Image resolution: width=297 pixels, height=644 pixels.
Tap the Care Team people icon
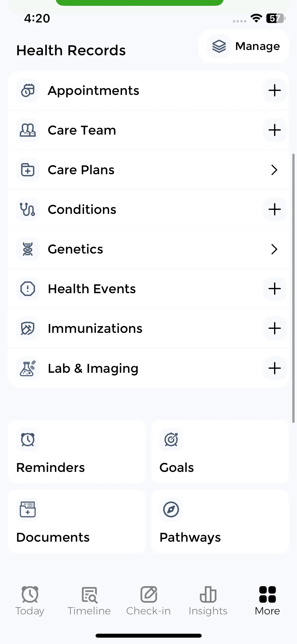point(28,130)
